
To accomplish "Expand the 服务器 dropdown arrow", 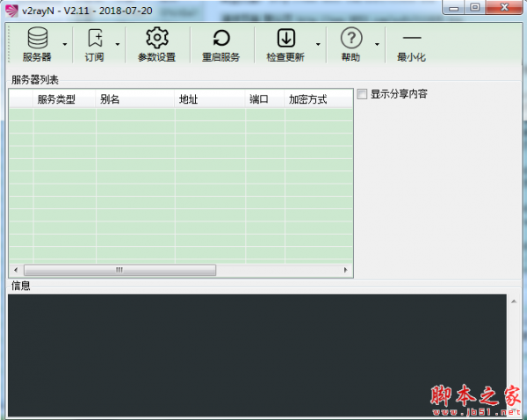I will pyautogui.click(x=65, y=44).
